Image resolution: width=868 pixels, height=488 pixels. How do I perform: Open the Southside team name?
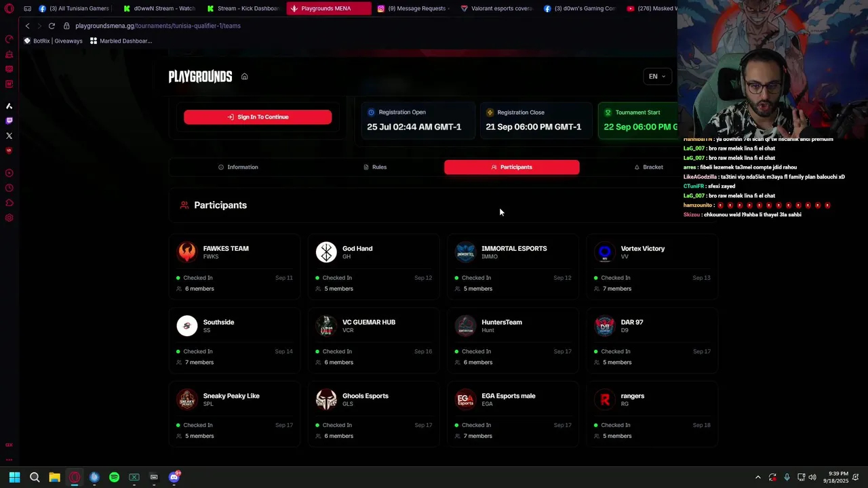[218, 323]
